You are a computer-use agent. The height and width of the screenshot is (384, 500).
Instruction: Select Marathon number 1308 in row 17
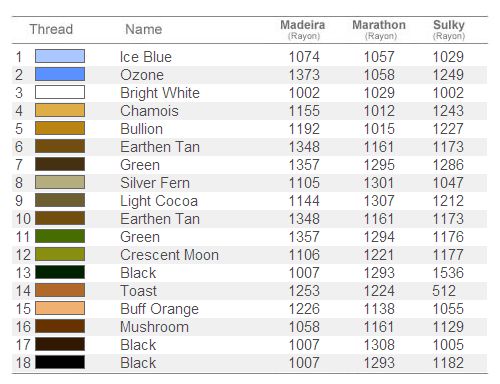tap(379, 345)
